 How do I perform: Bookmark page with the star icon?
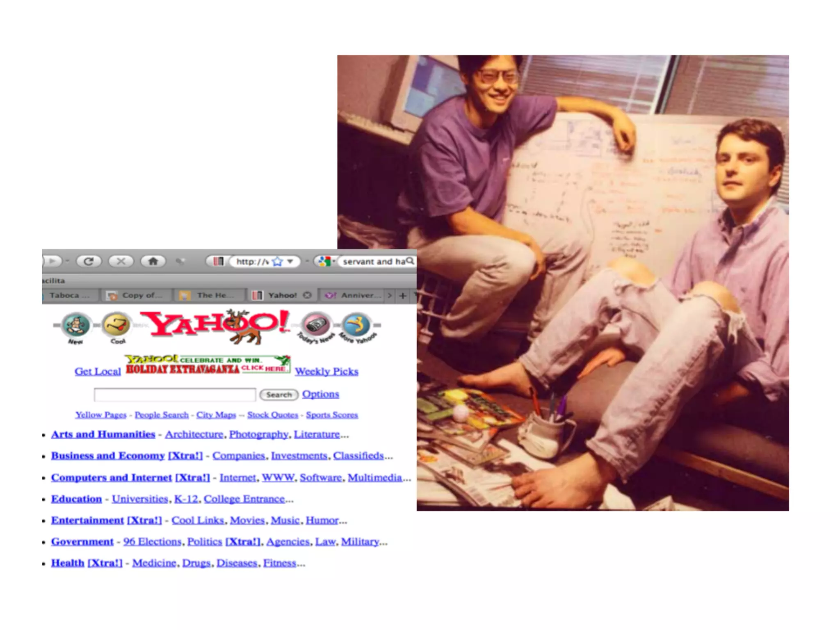pyautogui.click(x=278, y=261)
